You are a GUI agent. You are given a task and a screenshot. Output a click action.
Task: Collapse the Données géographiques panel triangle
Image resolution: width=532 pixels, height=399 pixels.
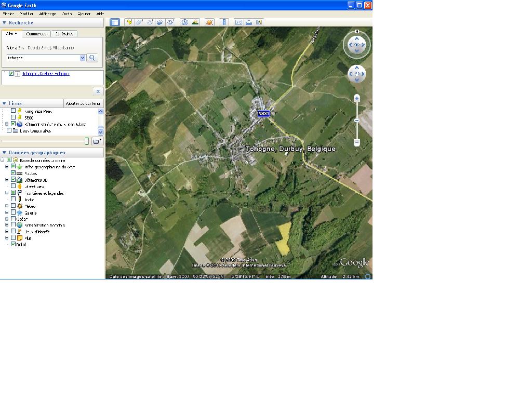click(x=4, y=153)
